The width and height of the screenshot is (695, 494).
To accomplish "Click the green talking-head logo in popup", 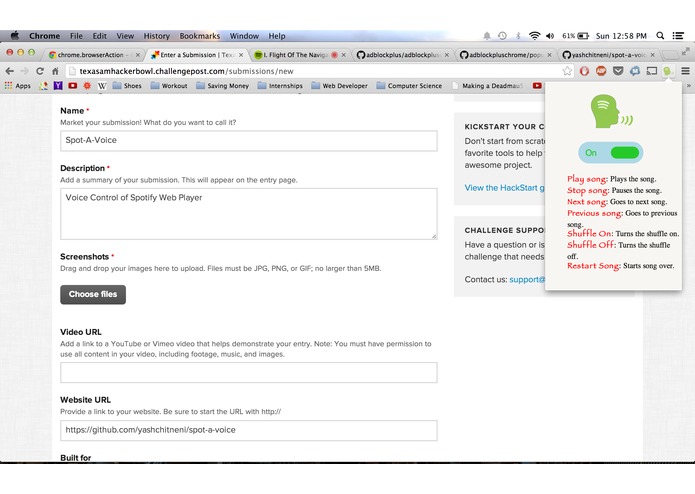I will (x=610, y=111).
